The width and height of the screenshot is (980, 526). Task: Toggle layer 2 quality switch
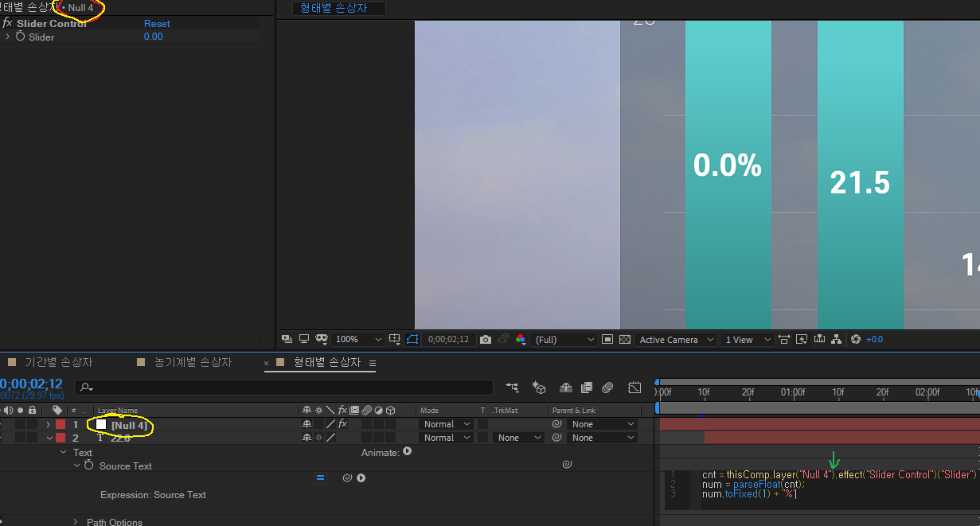click(x=330, y=438)
